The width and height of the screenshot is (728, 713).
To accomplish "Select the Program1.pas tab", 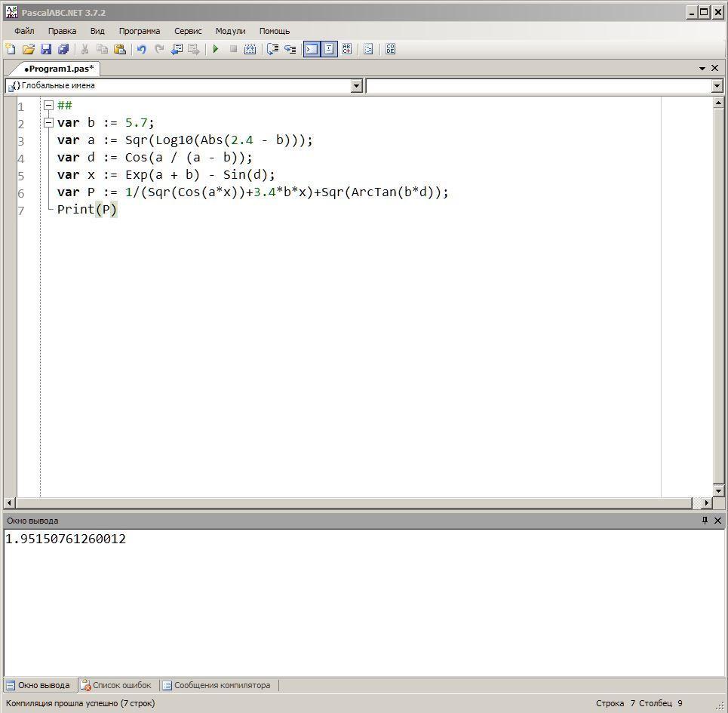I will point(59,69).
